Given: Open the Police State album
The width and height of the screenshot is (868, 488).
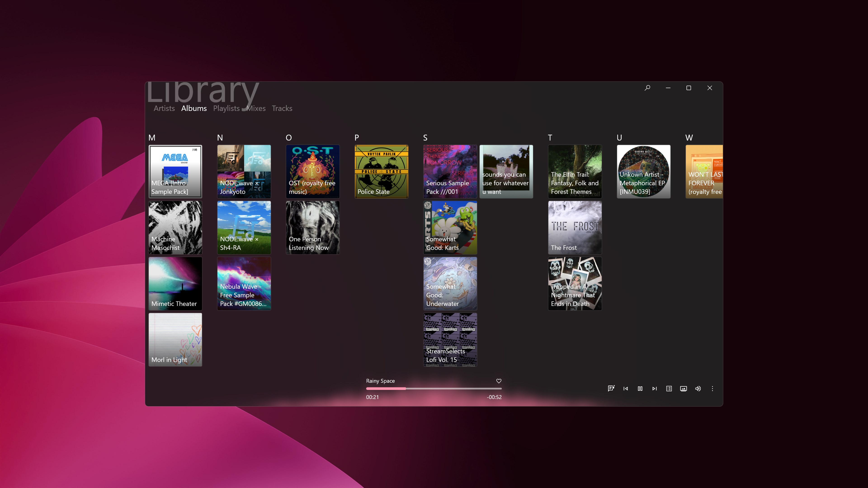Looking at the screenshot, I should pos(381,171).
